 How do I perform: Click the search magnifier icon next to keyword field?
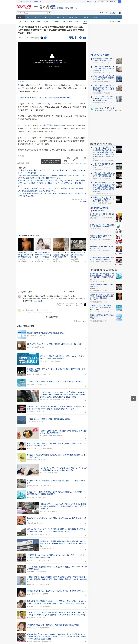coord(49,13)
